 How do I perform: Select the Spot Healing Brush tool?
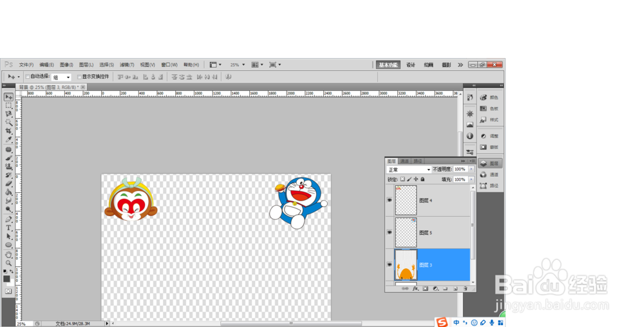point(8,150)
